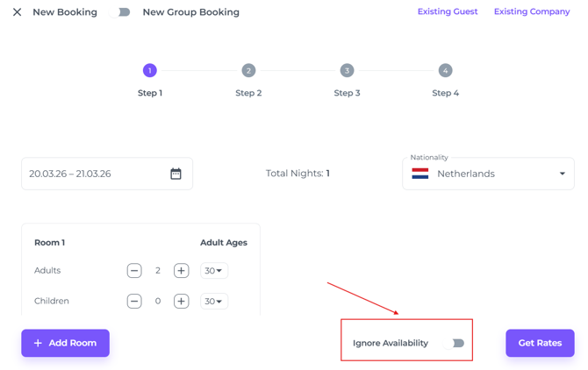Viewport: 588px width, 370px height.
Task: Open the Adults age 30 dropdown
Action: [x=213, y=271]
